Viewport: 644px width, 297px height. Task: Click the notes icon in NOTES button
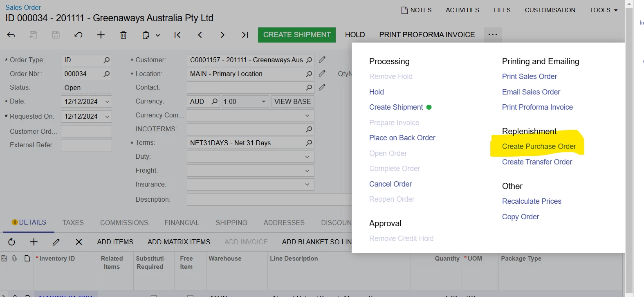pos(405,10)
